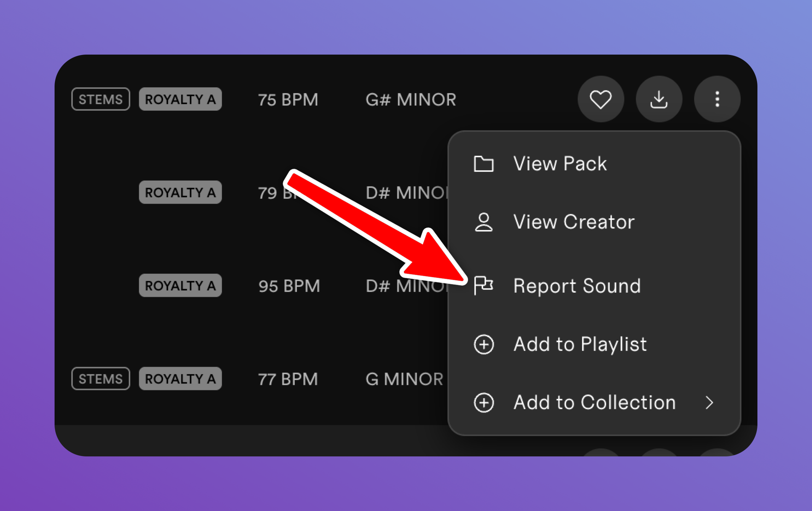Click the person icon beside View Creator

pos(483,222)
